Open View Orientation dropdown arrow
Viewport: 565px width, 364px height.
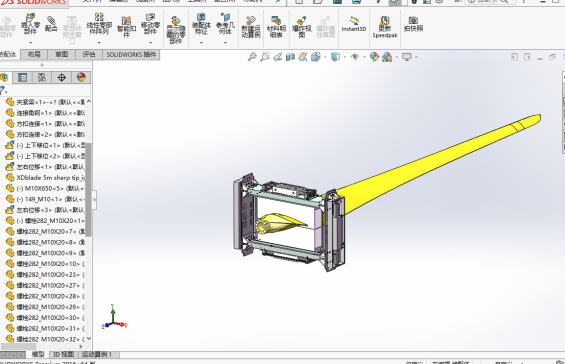click(325, 57)
